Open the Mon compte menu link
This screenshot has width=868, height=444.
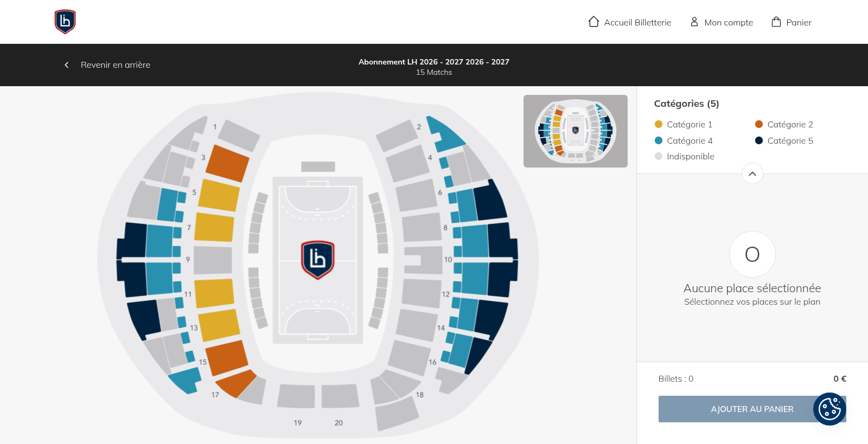click(729, 22)
